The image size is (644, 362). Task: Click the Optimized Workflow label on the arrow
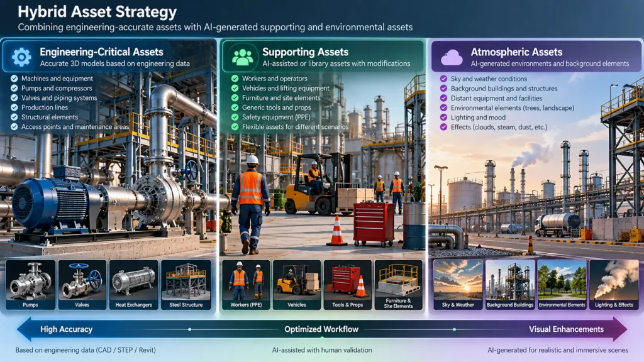tap(321, 329)
